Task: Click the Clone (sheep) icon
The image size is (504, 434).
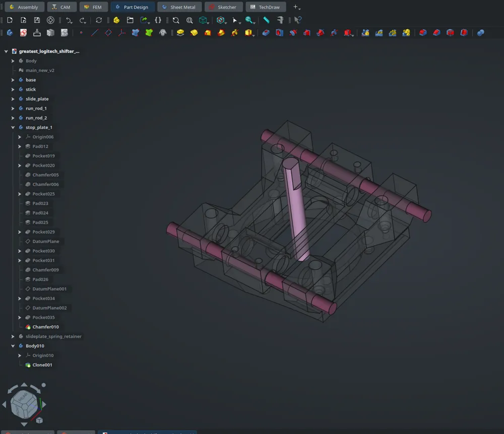Action: 163,33
